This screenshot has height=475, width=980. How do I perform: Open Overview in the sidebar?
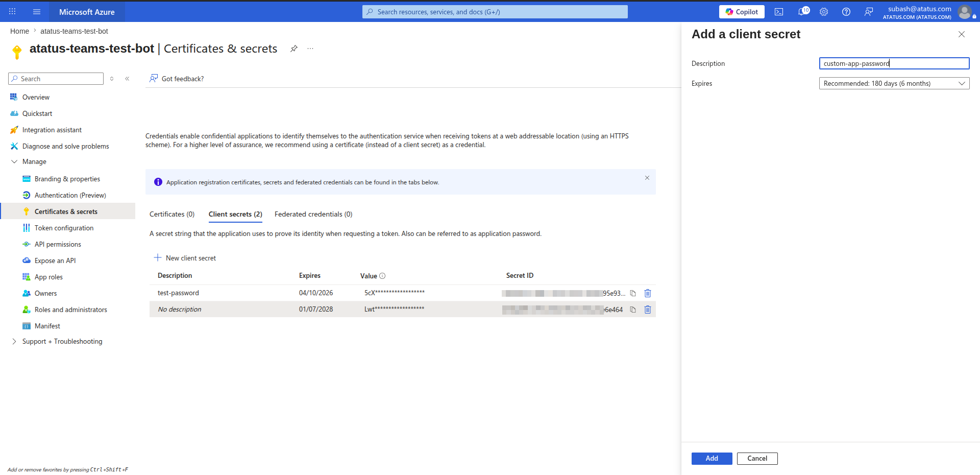point(36,97)
